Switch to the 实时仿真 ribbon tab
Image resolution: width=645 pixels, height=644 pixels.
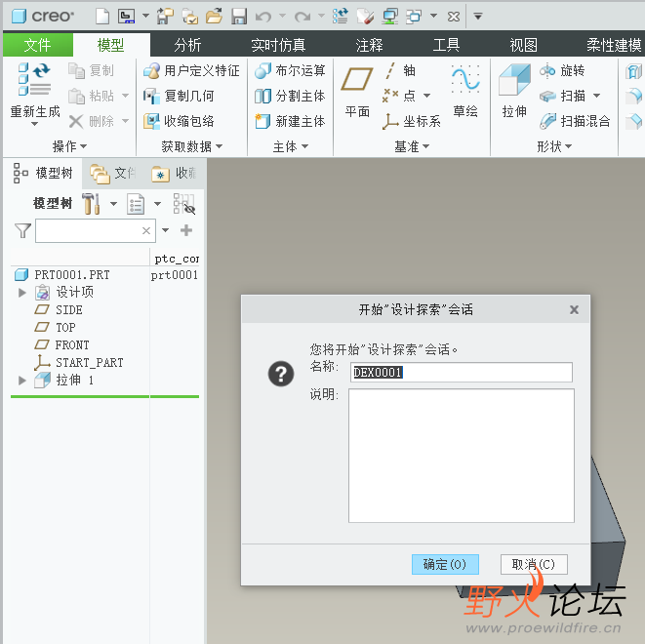[x=278, y=45]
